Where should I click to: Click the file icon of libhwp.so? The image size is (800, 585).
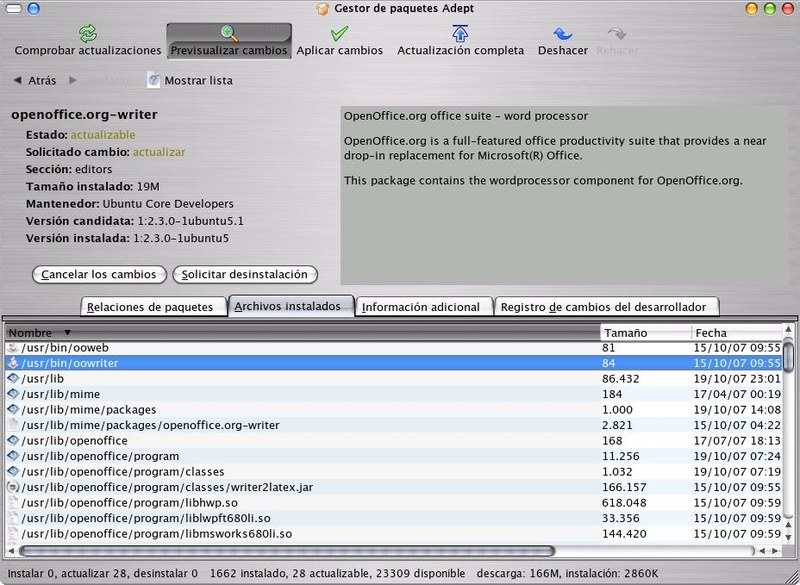[x=13, y=502]
